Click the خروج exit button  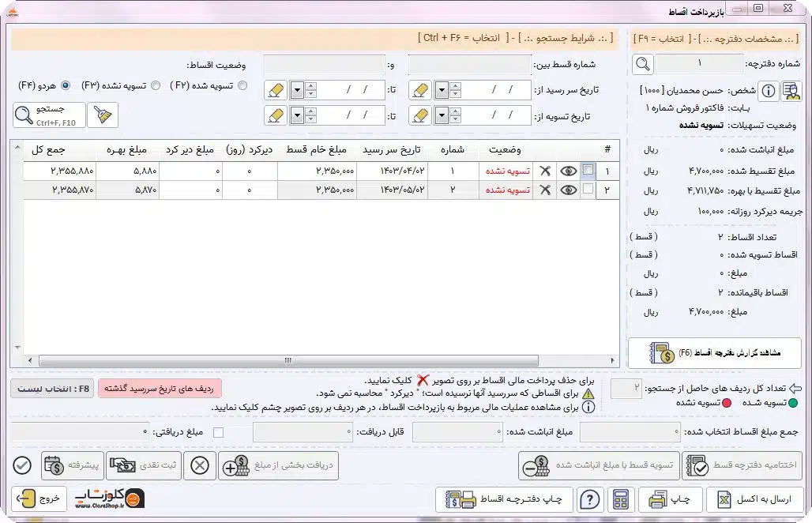(x=39, y=499)
